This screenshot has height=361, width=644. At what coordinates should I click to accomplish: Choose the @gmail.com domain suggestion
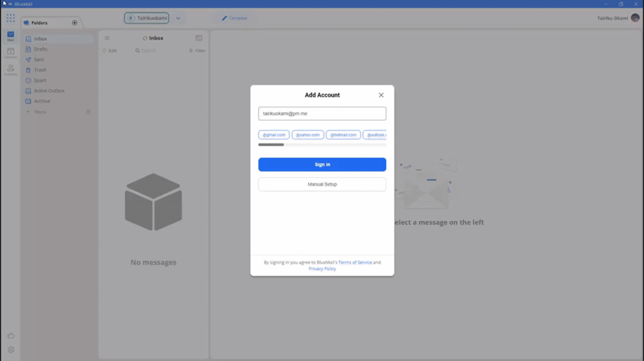[274, 135]
